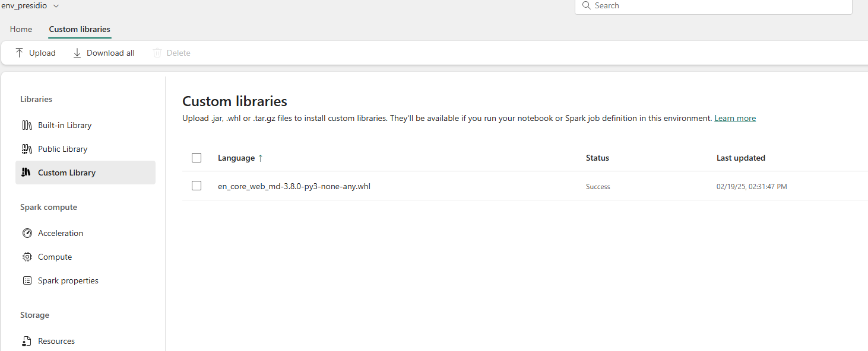This screenshot has height=351, width=868.
Task: Follow the Learn more link
Action: click(735, 118)
